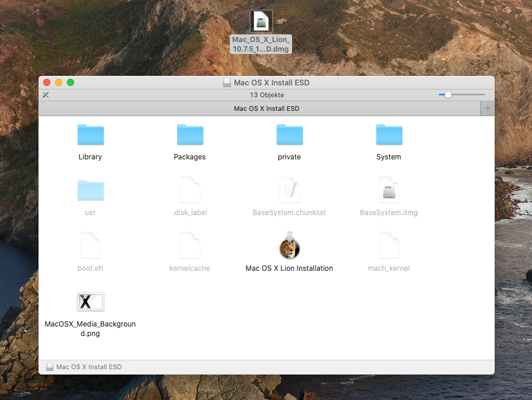Click the 'BaseSystem.chunklist' file name
Screen dimensions: 532x400
point(289,212)
